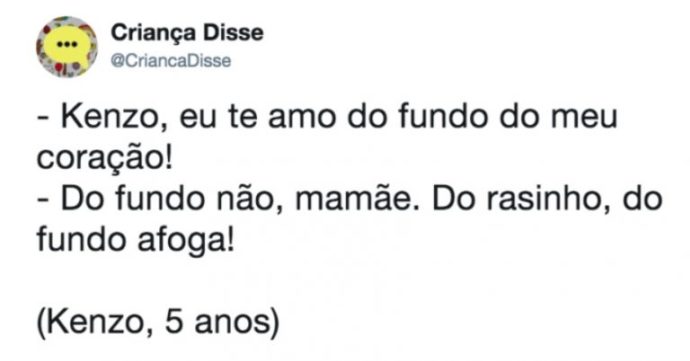Click the yellow speech bubble icon

(68, 47)
